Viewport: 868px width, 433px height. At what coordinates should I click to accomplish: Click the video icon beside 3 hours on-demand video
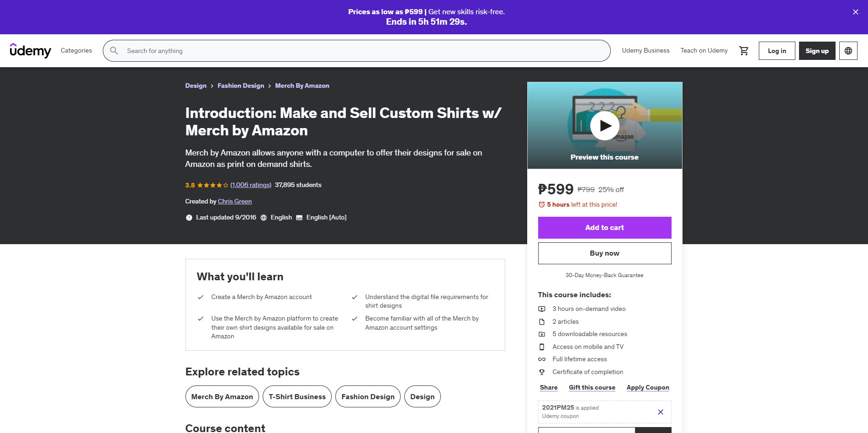point(542,309)
